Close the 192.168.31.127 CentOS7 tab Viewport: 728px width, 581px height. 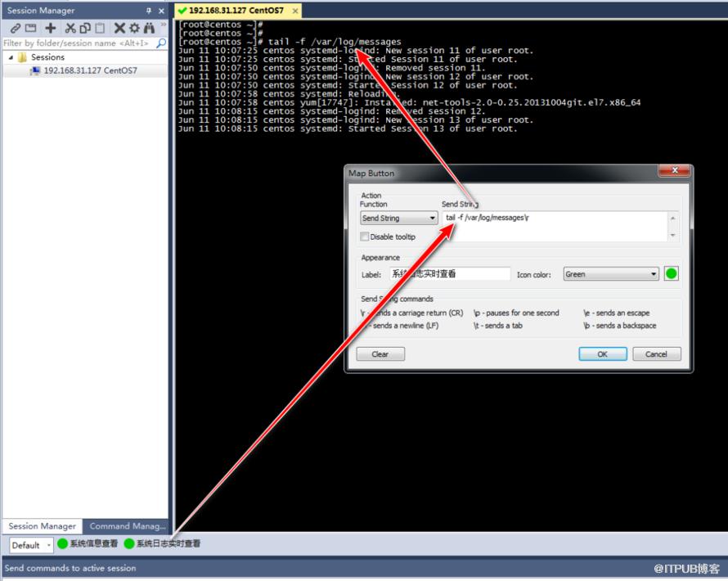(x=294, y=11)
